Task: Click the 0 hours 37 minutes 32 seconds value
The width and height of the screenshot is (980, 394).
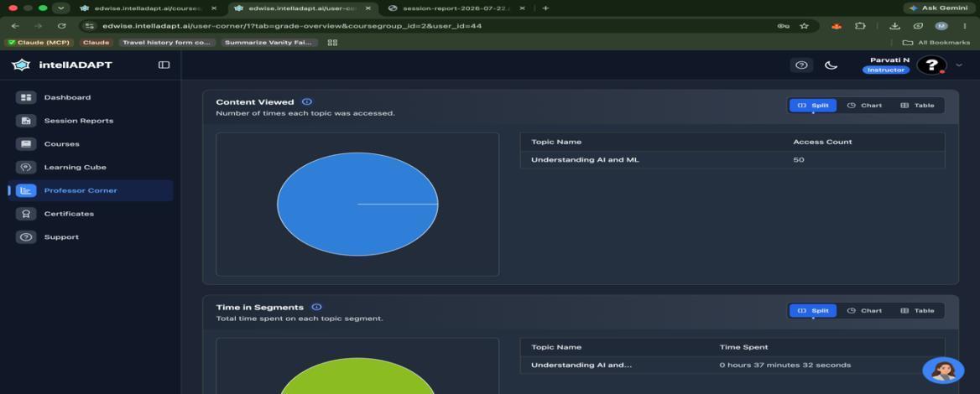Action: [x=785, y=365]
